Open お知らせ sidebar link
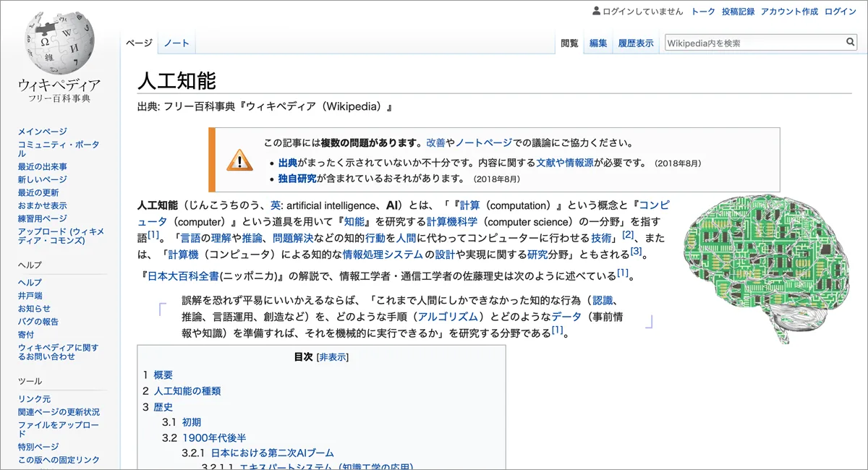 (34, 309)
